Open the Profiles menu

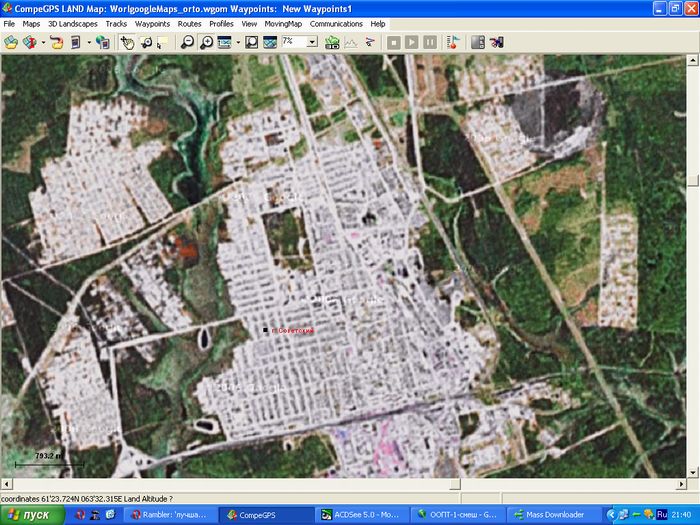point(221,24)
